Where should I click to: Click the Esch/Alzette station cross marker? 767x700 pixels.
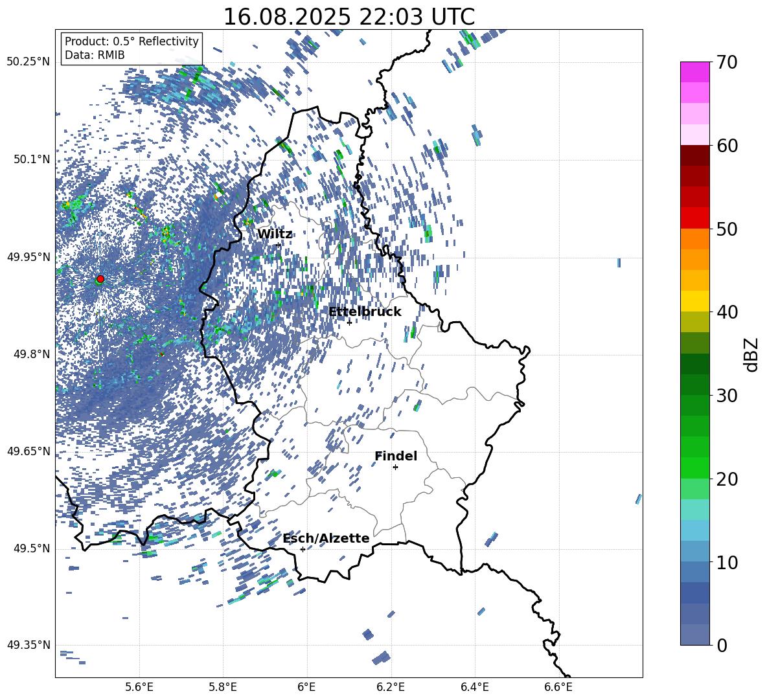[x=303, y=549]
